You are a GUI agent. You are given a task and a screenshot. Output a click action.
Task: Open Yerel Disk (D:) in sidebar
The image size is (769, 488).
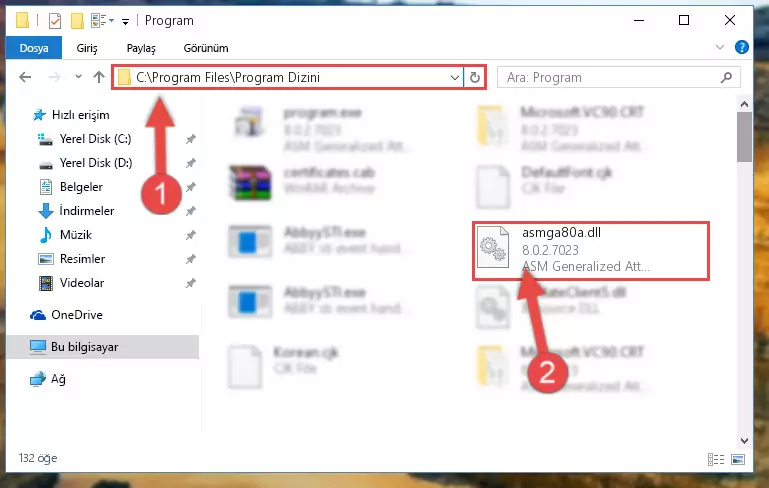pyautogui.click(x=85, y=163)
